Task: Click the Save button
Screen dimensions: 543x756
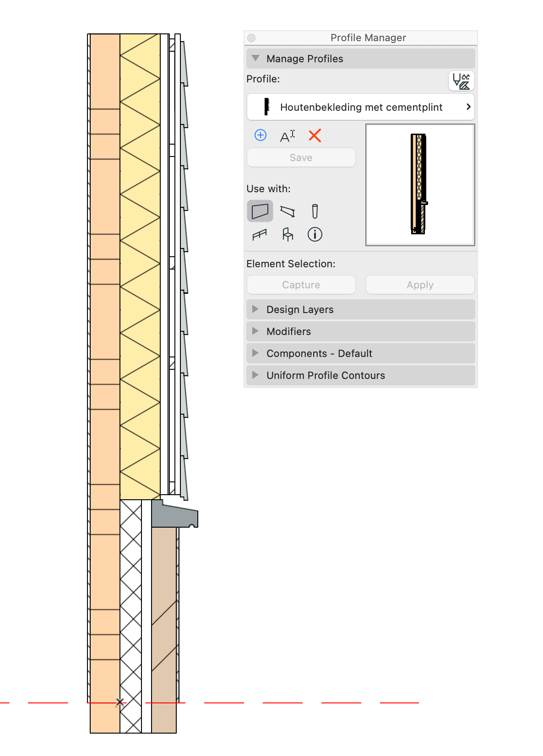Action: (x=301, y=157)
